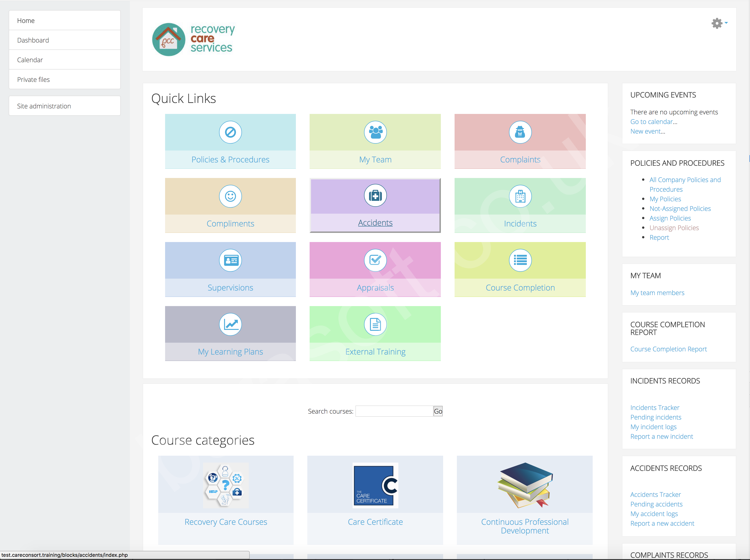Open Calendar from the sidebar
This screenshot has width=750, height=560.
point(65,60)
